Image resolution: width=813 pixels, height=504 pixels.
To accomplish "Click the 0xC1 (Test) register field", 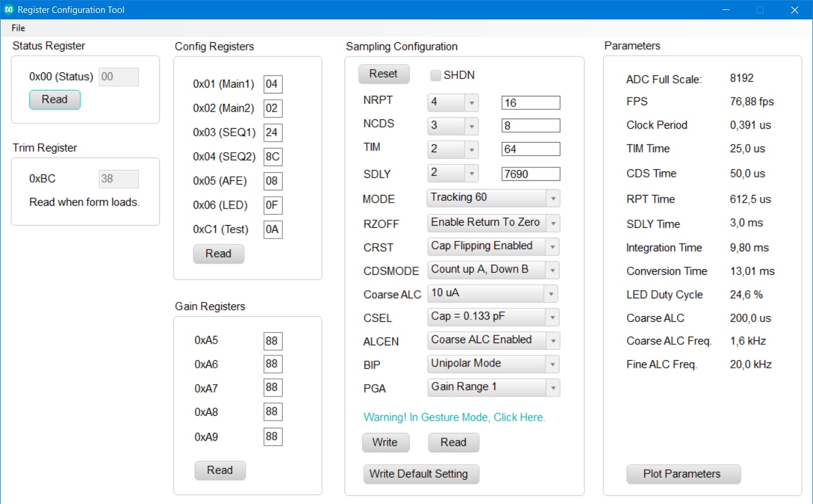I will [x=273, y=230].
